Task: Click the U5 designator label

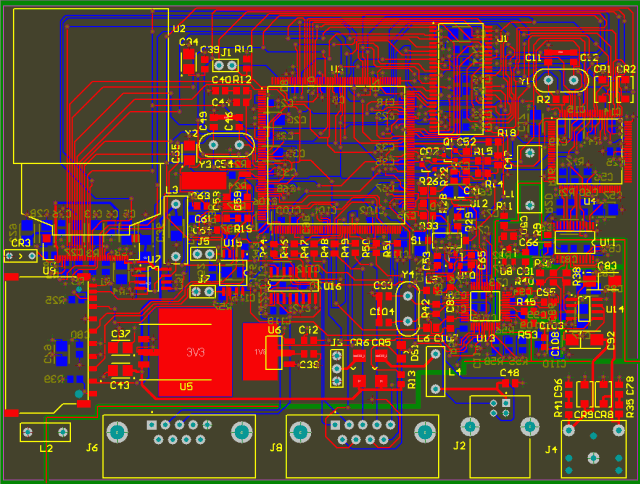Action: [x=186, y=386]
